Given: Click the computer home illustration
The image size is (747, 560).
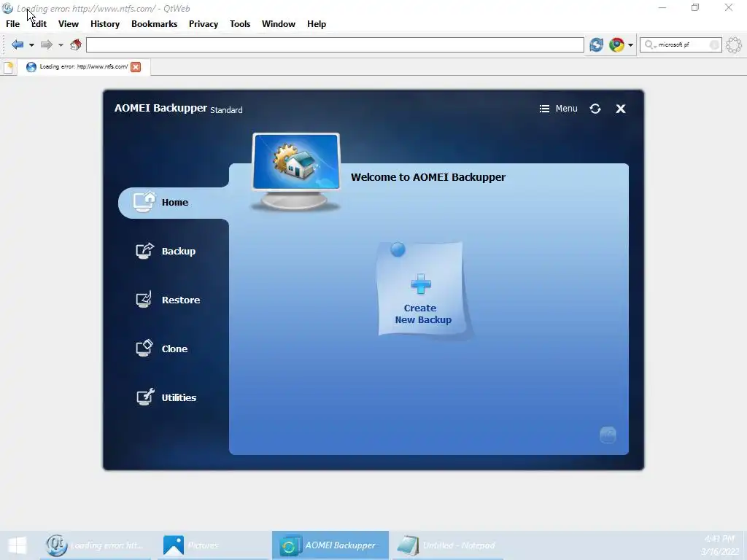Looking at the screenshot, I should (x=296, y=171).
